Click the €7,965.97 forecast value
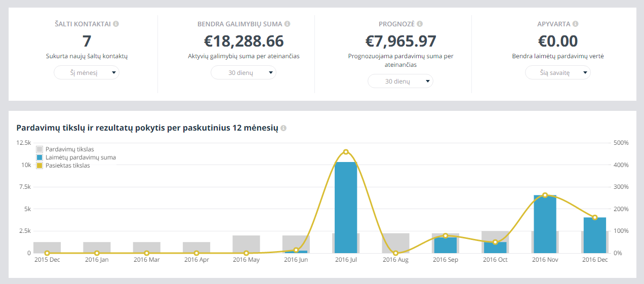 pyautogui.click(x=400, y=41)
